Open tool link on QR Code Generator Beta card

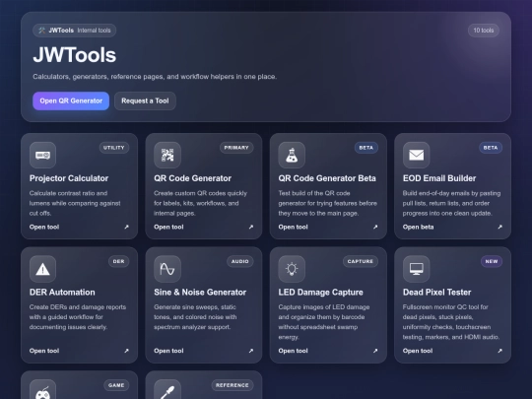coord(294,227)
